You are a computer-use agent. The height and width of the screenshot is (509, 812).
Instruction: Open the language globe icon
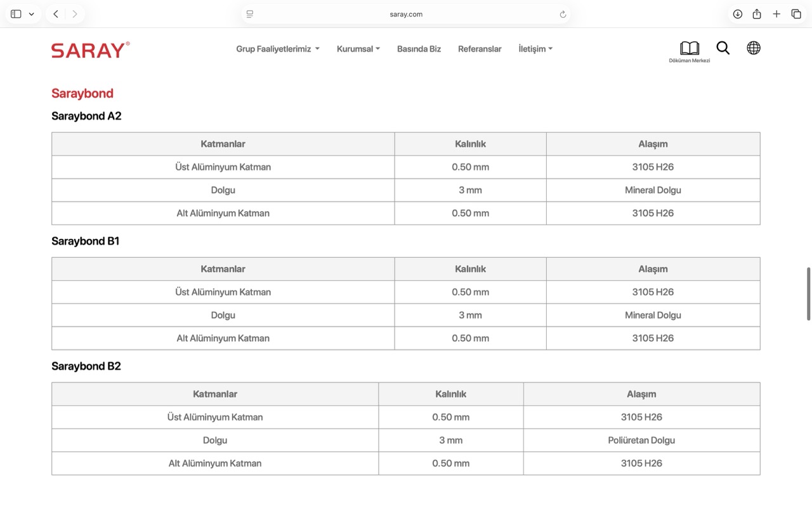click(x=753, y=48)
